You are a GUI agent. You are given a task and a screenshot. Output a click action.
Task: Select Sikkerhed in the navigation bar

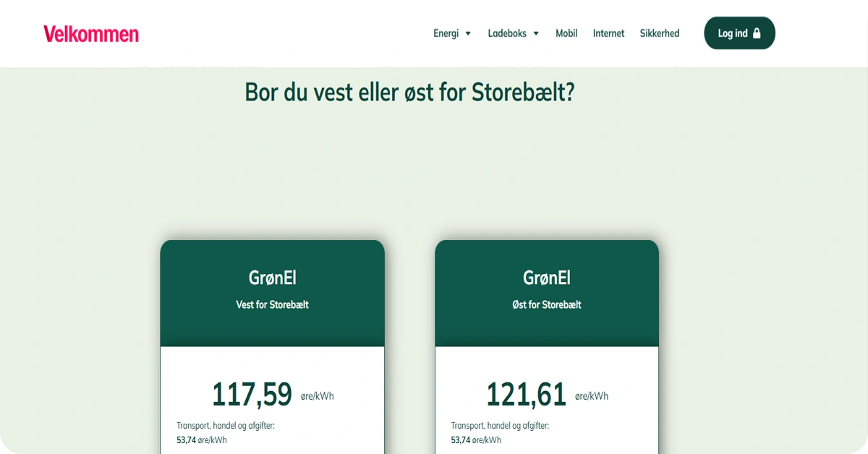point(659,33)
